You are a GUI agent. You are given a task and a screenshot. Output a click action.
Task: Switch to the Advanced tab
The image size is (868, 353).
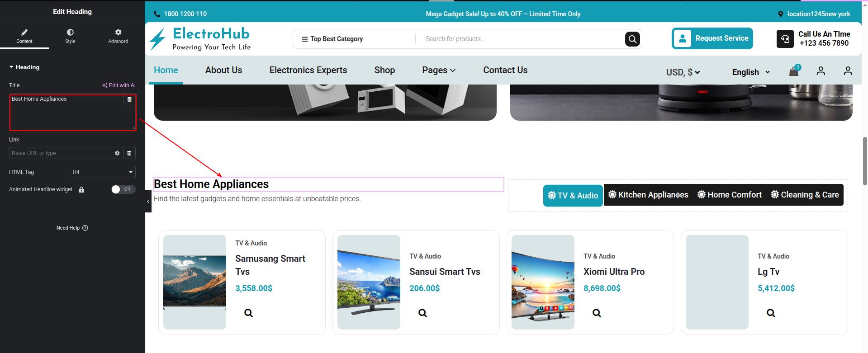coord(118,36)
